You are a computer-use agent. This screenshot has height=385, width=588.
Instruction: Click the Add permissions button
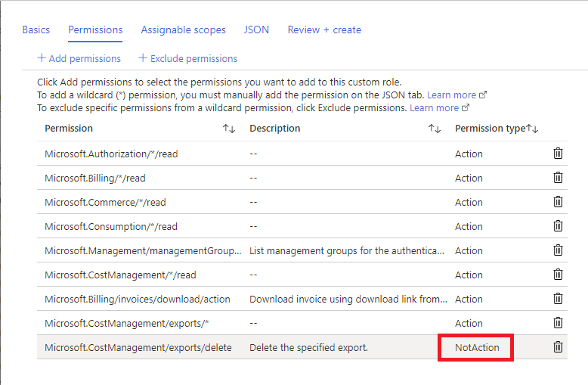tap(79, 58)
